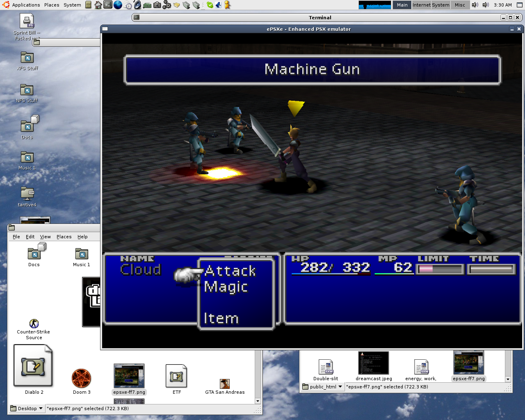Click the system monitor graph applet
525x420 pixels.
pos(375,5)
